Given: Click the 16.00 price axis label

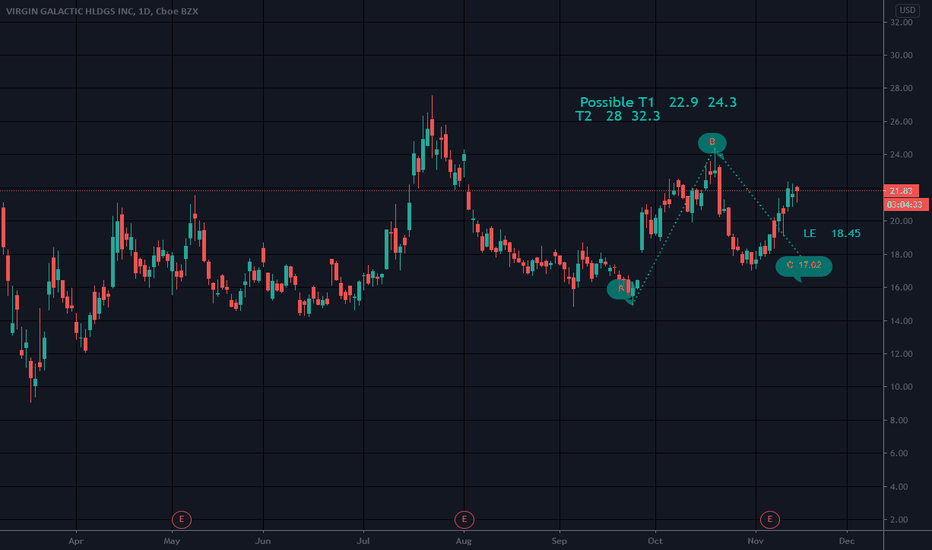Looking at the screenshot, I should [x=901, y=287].
